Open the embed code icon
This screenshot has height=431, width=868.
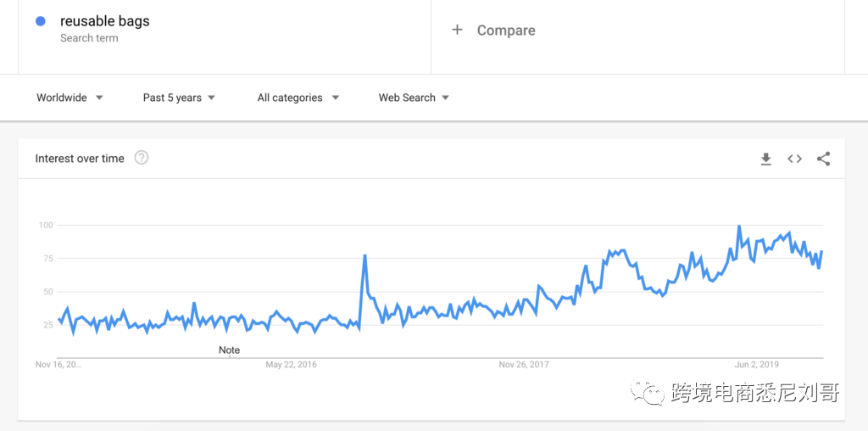pos(794,159)
